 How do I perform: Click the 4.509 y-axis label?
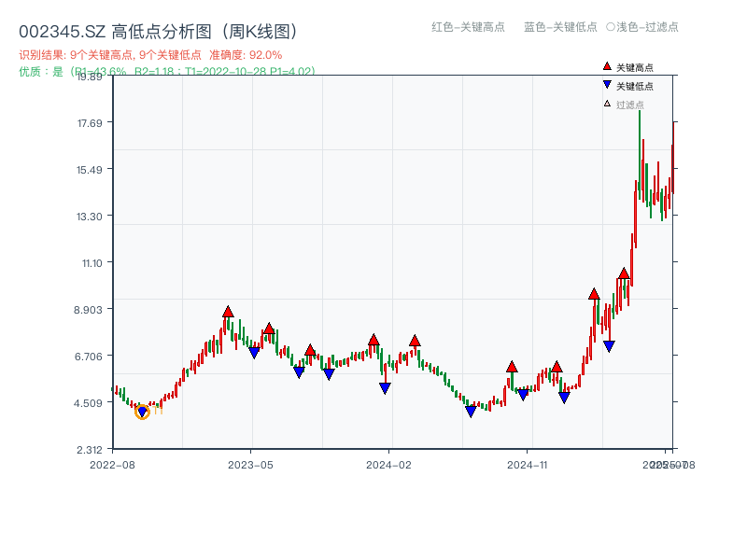(x=88, y=403)
